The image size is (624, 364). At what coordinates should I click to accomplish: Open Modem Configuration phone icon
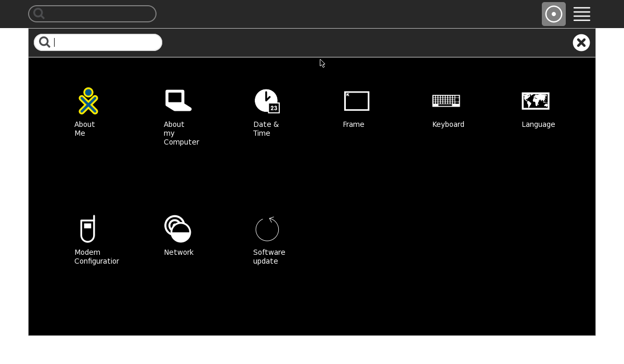coord(88,229)
